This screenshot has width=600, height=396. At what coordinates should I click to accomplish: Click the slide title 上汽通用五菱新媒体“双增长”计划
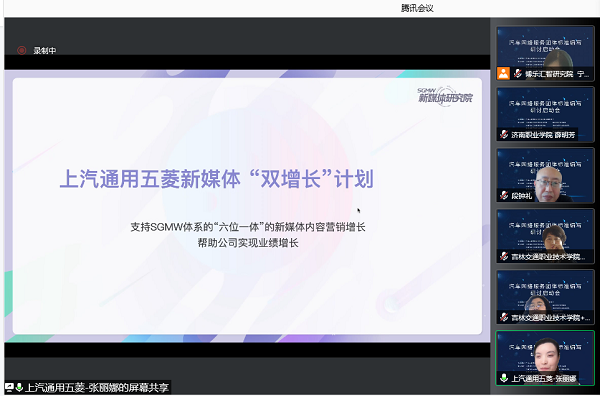tap(217, 179)
